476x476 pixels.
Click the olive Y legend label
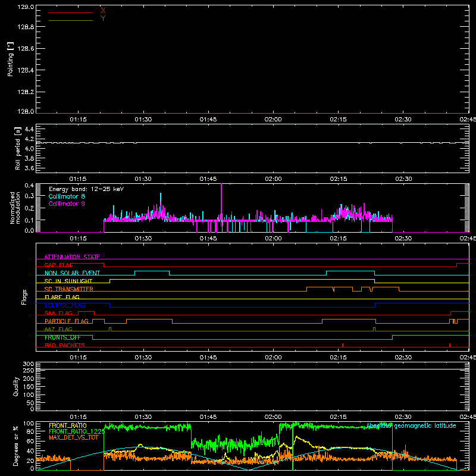click(x=103, y=18)
